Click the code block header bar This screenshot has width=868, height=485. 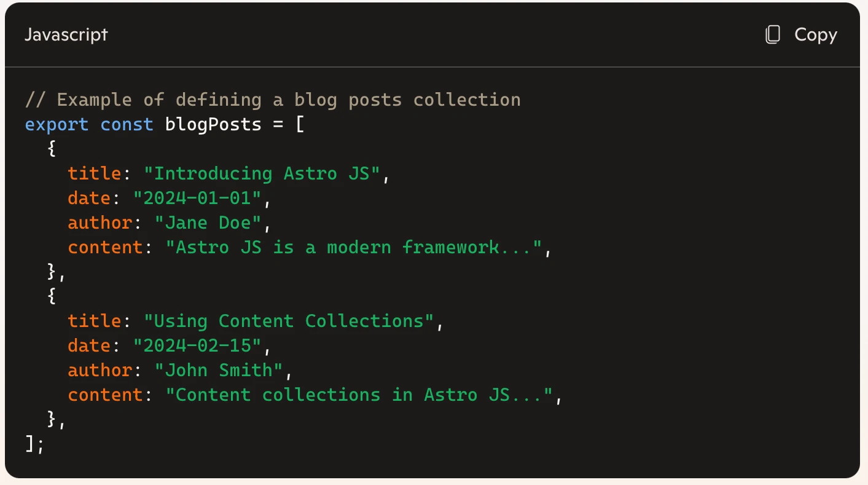click(430, 35)
